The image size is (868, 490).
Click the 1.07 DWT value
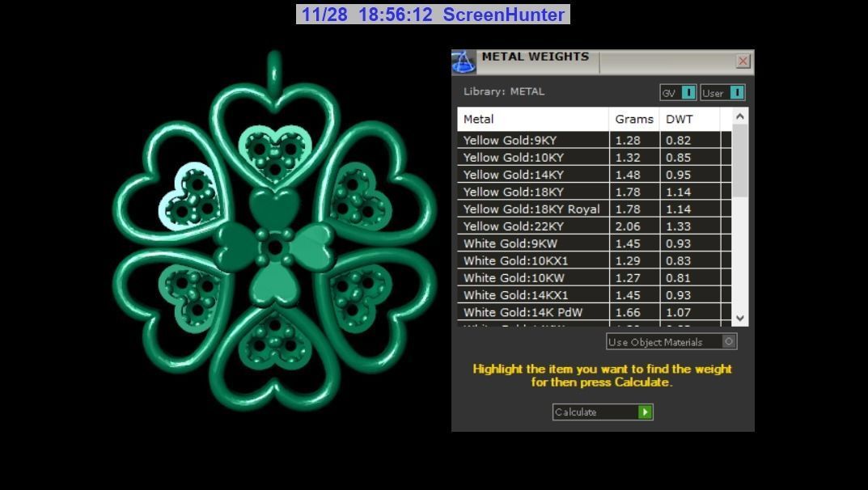678,312
